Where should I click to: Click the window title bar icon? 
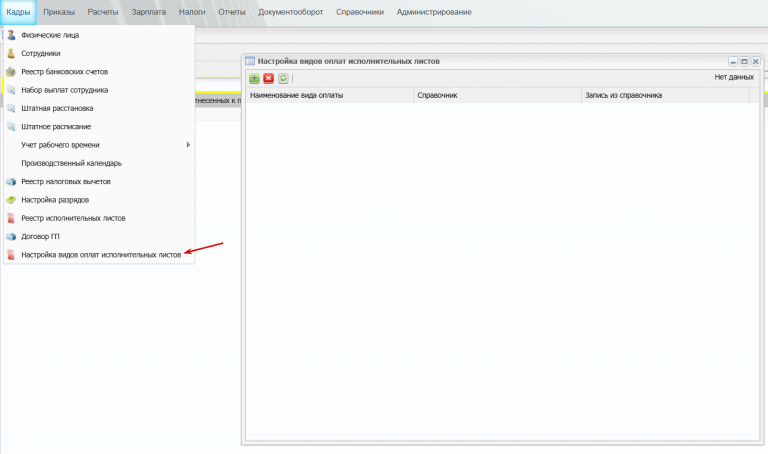(x=250, y=61)
